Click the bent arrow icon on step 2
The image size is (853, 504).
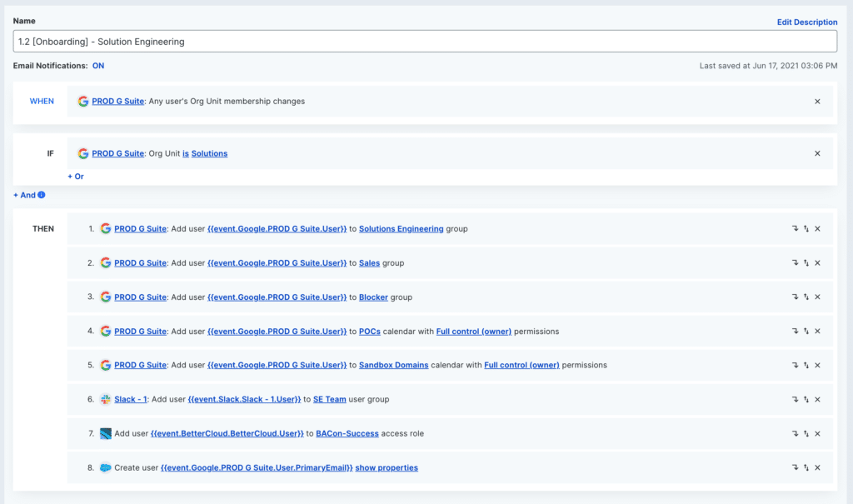795,263
